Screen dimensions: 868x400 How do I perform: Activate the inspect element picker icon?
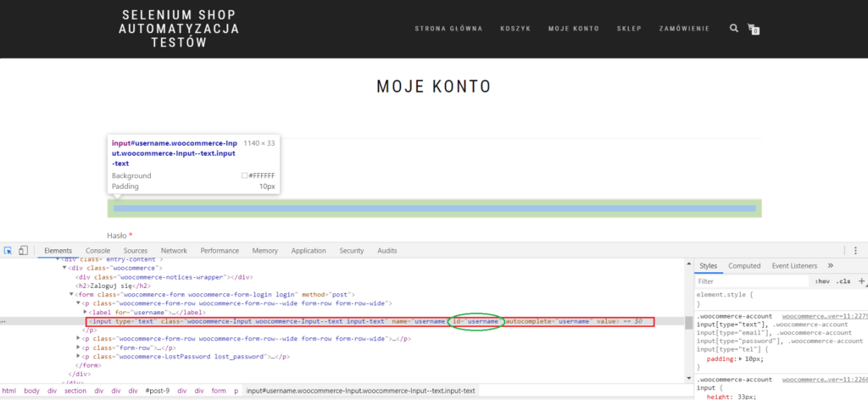tap(8, 251)
